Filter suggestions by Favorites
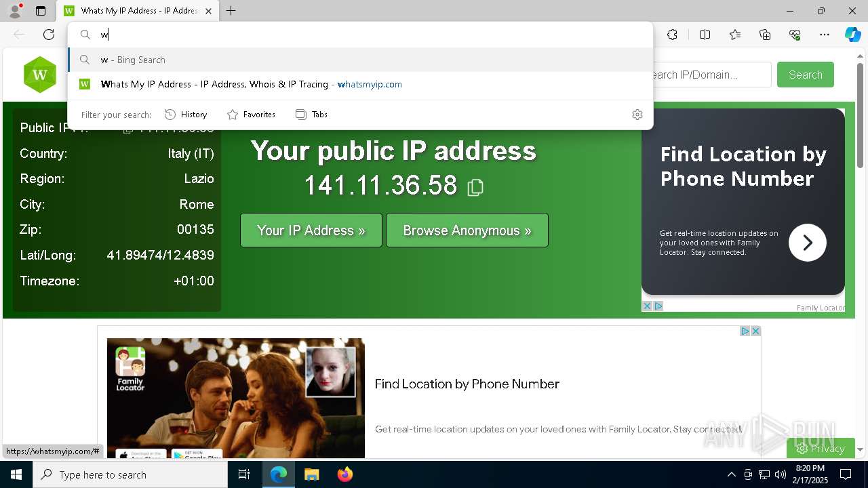Screen dimensions: 868x488 click(x=251, y=115)
